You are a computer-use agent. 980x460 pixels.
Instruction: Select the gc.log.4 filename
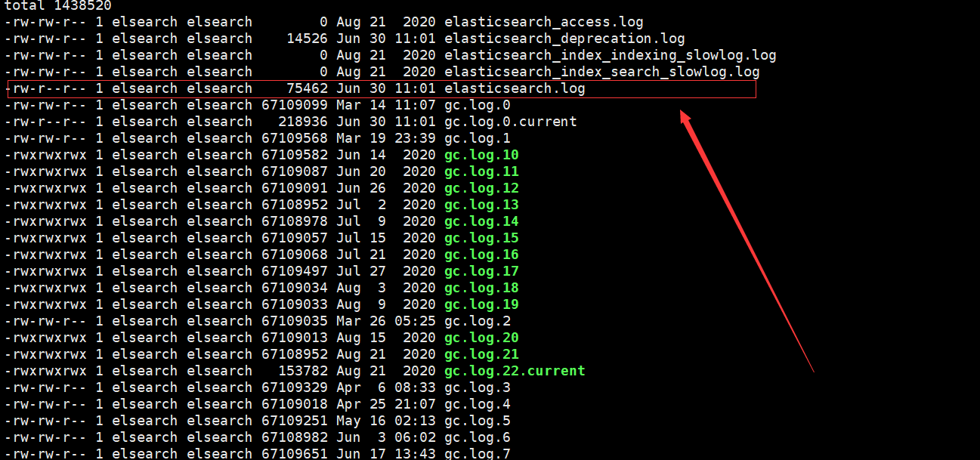478,404
